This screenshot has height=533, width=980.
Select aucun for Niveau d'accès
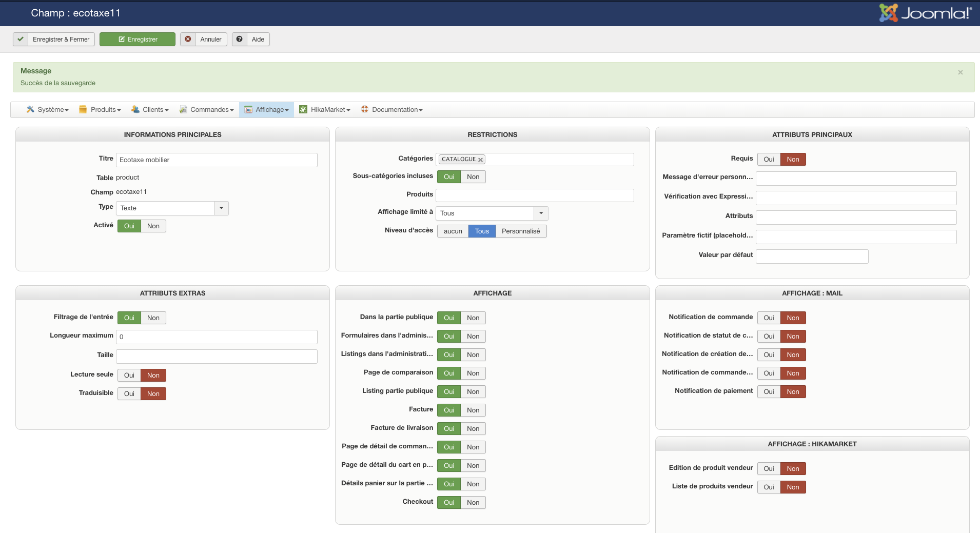(453, 231)
